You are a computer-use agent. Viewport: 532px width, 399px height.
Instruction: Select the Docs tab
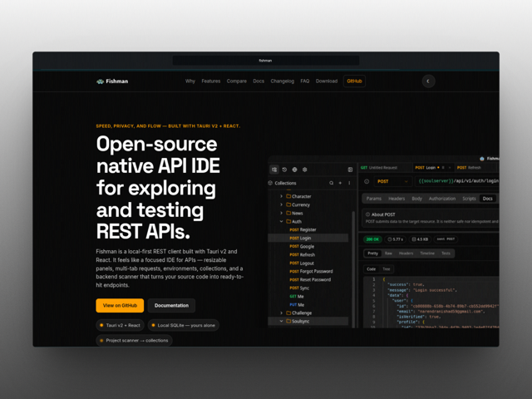tap(488, 199)
